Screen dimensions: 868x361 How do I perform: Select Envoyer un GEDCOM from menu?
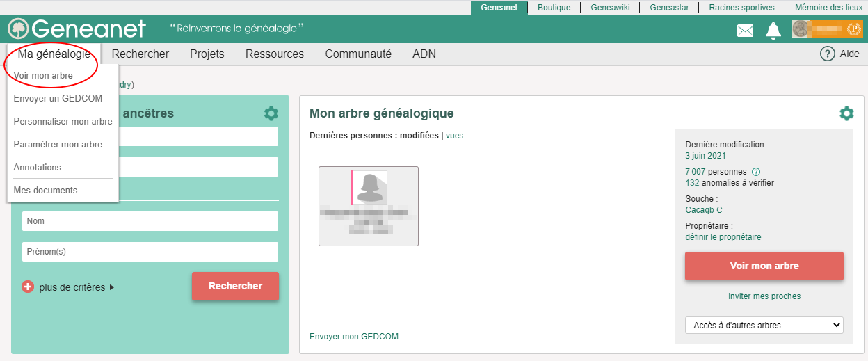pos(58,99)
